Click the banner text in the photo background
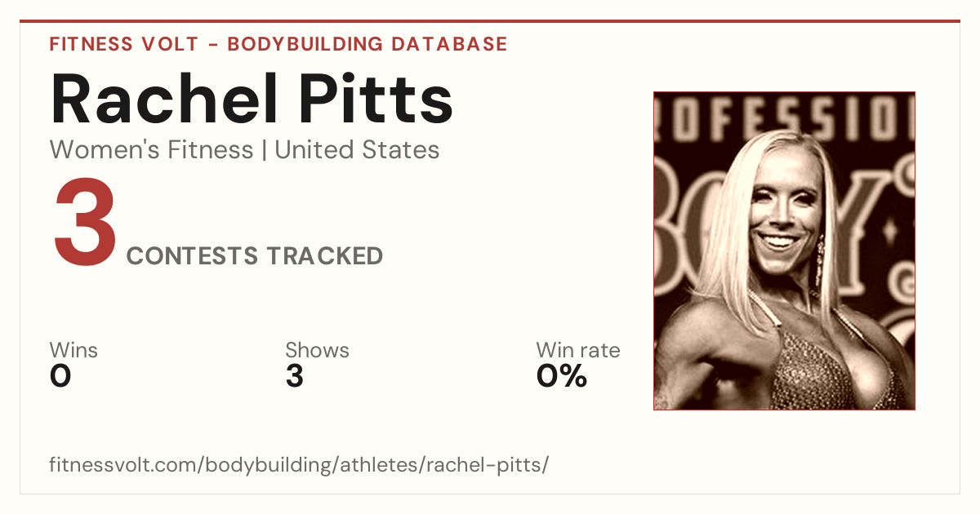Image resolution: width=980 pixels, height=514 pixels. pos(784,119)
